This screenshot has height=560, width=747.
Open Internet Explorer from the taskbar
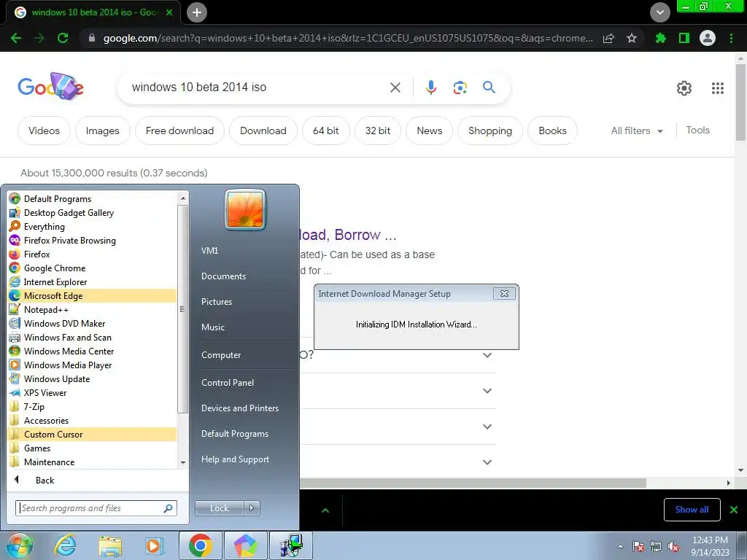(65, 545)
